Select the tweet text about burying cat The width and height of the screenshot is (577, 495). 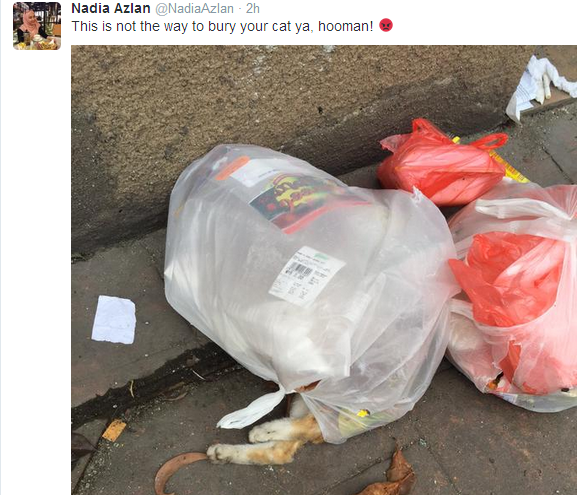tap(222, 26)
